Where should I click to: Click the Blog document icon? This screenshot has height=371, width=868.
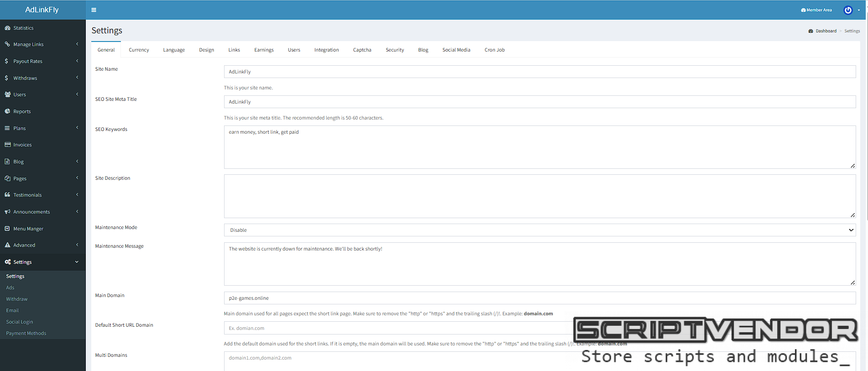[7, 162]
